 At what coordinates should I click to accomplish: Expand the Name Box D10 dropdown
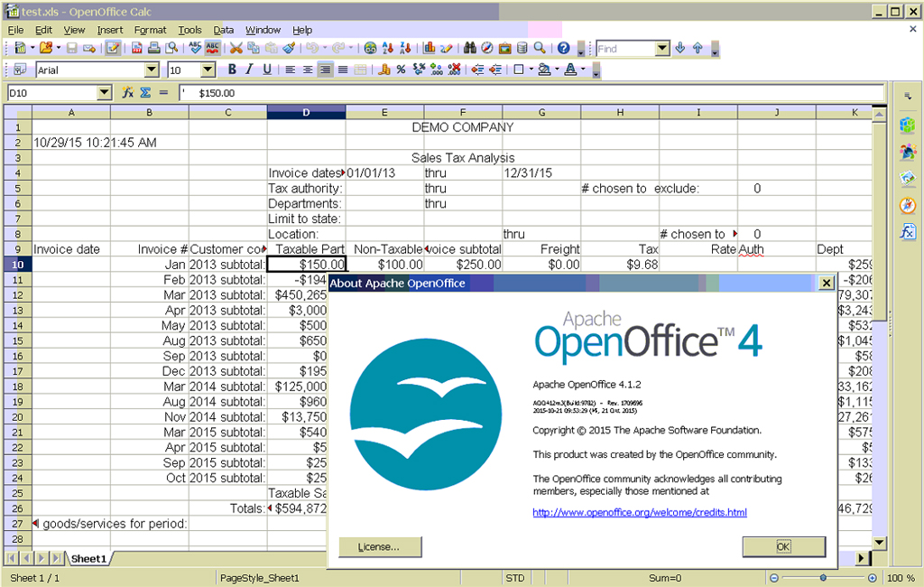click(105, 93)
